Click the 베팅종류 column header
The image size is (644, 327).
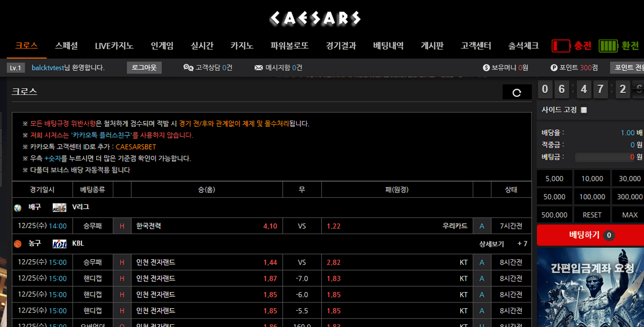[92, 190]
